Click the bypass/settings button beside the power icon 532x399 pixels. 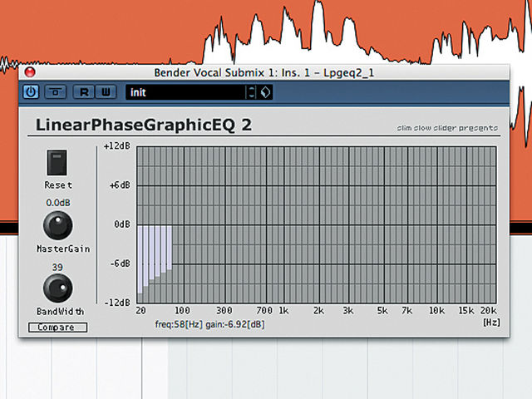(56, 92)
